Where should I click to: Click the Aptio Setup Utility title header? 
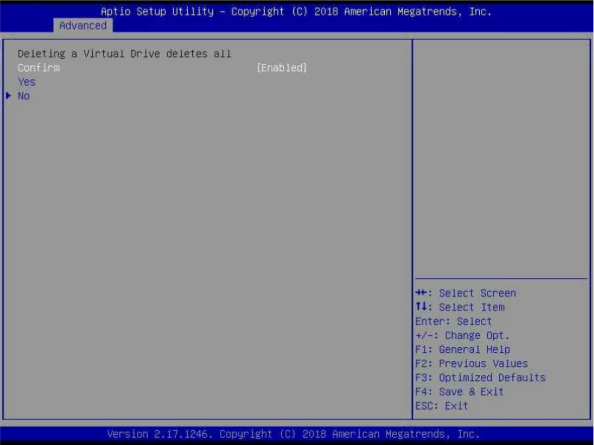pos(296,11)
